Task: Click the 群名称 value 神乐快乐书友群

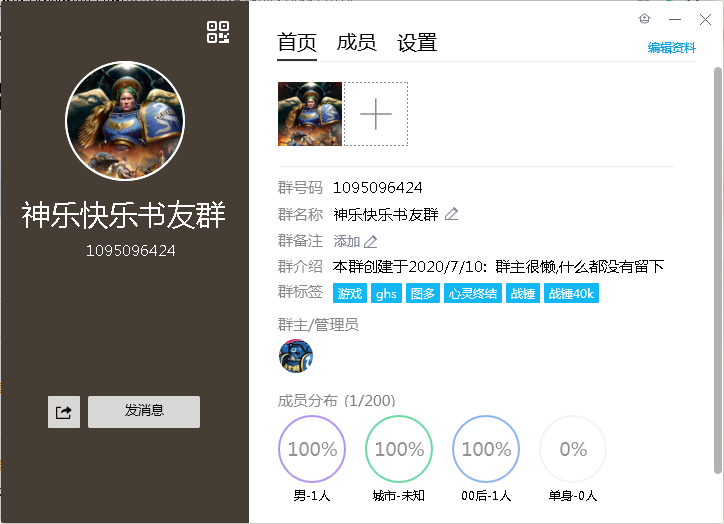Action: (386, 215)
